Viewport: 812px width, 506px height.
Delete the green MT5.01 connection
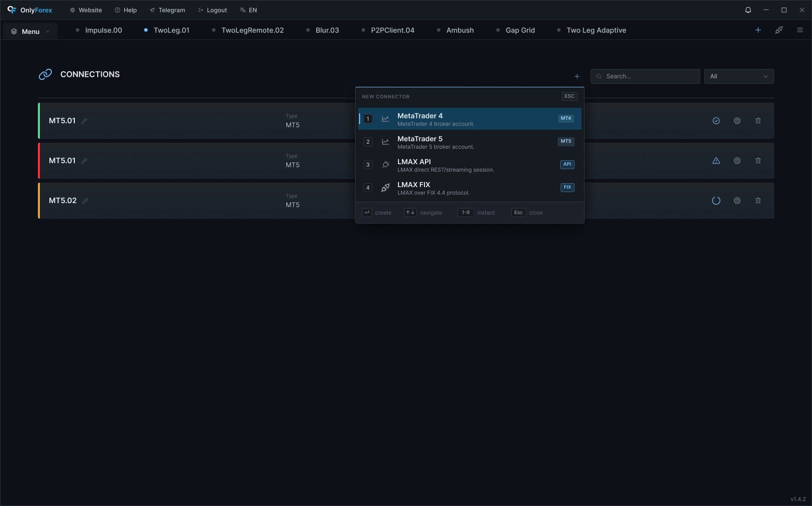pos(758,121)
